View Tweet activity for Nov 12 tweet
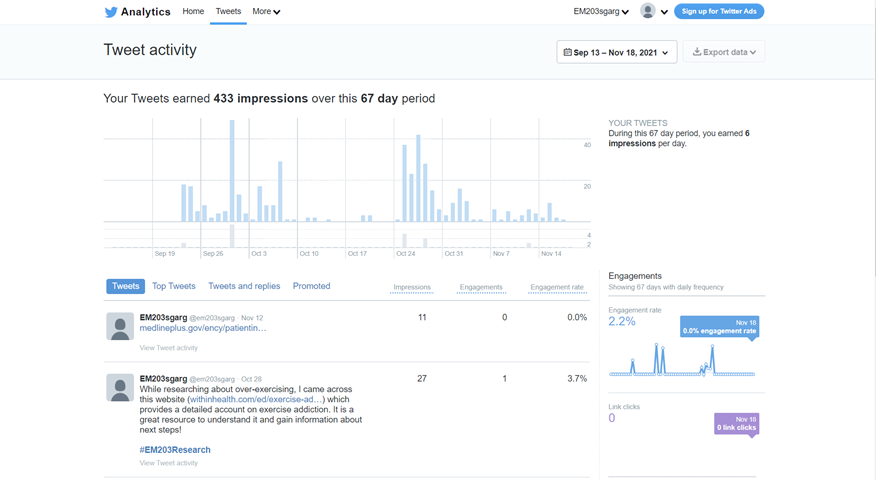This screenshot has width=876, height=480. (x=169, y=348)
